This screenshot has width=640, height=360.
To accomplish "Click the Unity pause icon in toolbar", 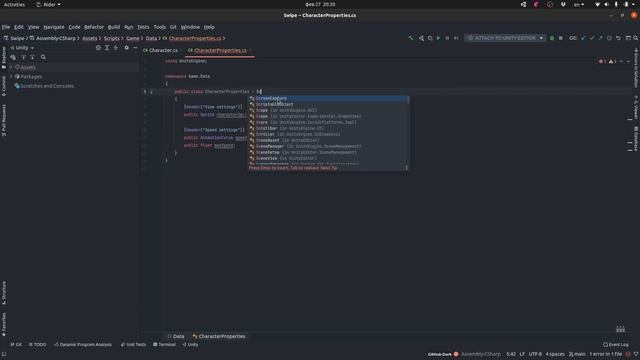I will 447,38.
